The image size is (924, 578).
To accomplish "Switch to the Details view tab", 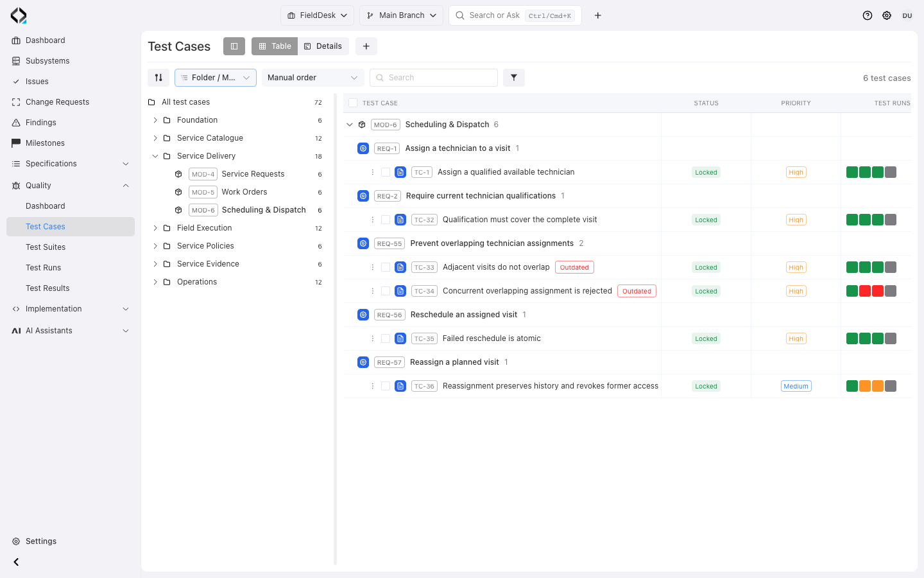I will (x=323, y=46).
